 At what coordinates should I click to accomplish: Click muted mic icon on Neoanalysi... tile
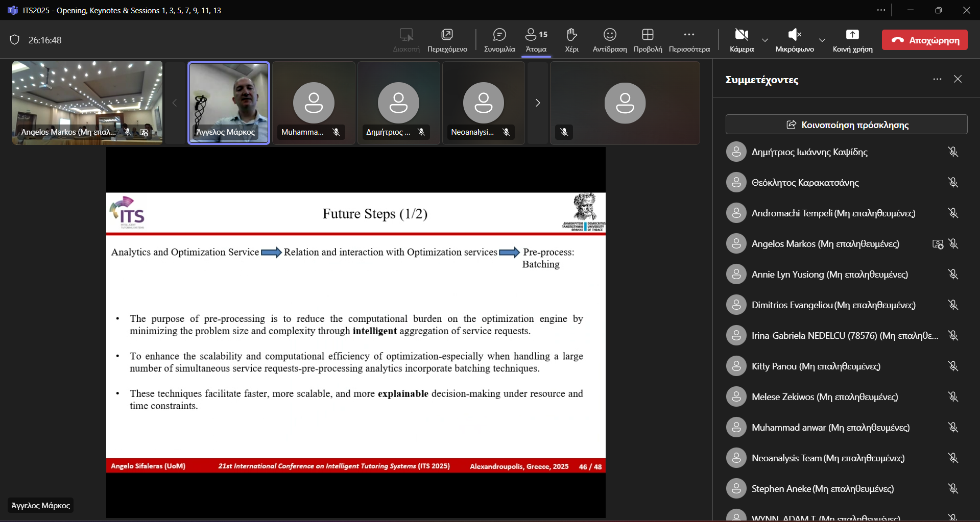[x=506, y=132]
